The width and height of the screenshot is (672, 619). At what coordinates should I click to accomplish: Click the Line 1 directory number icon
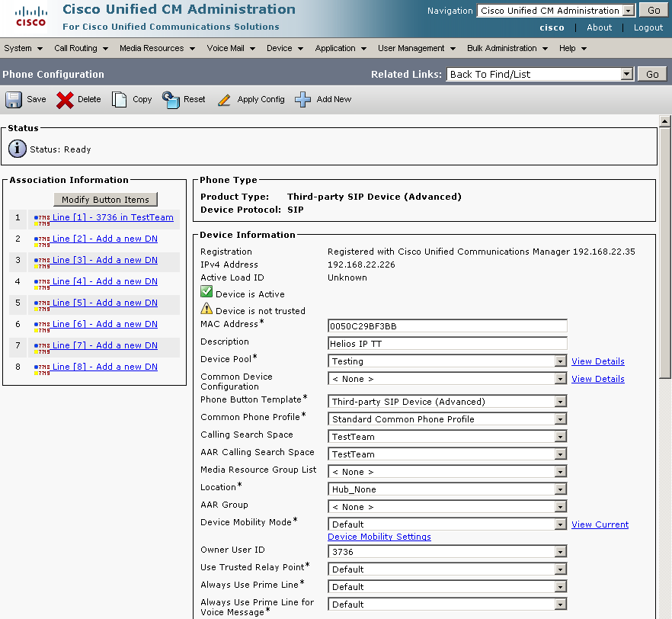click(41, 220)
